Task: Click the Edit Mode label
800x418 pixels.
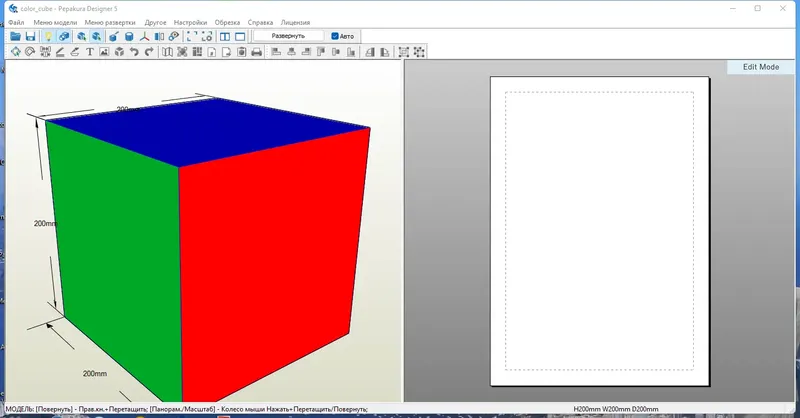Action: tap(761, 67)
